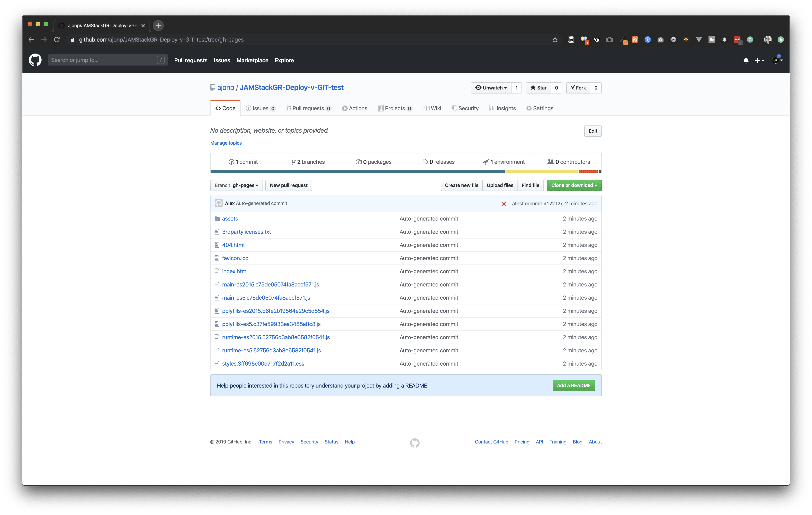
Task: Click the yellow language bar segment
Action: click(x=541, y=172)
